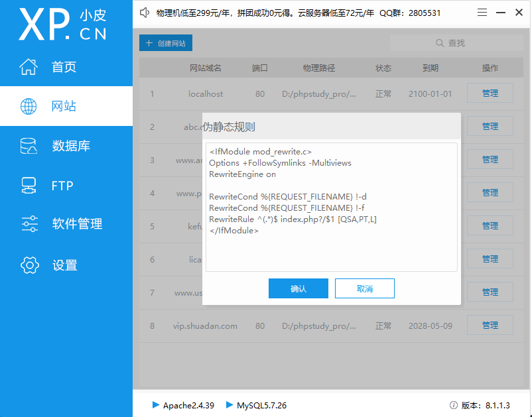Click vip.shuadan.com row's 正常 status
The width and height of the screenshot is (532, 417).
coord(383,326)
